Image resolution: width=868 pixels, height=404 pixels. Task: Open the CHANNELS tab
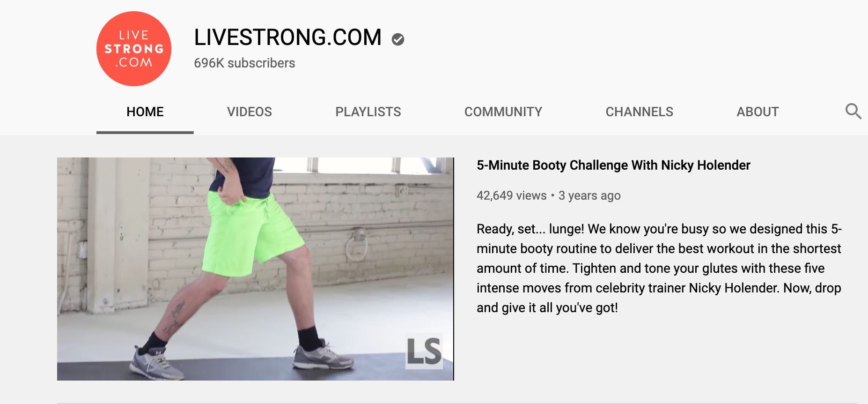(640, 112)
